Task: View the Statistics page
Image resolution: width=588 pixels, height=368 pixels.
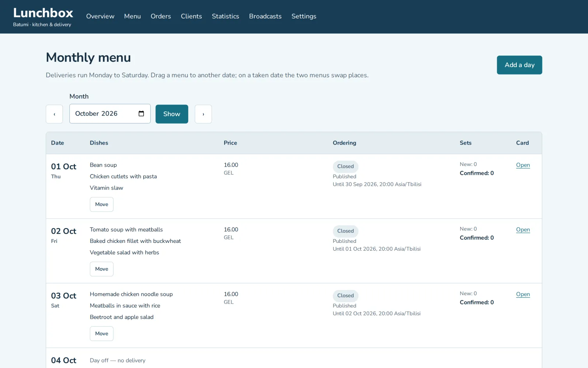Action: coord(225,16)
